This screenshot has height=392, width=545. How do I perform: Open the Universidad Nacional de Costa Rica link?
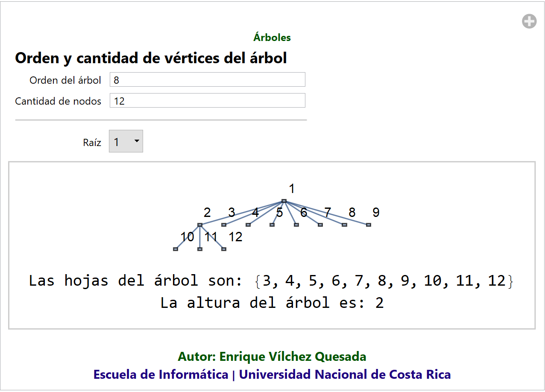(x=345, y=374)
